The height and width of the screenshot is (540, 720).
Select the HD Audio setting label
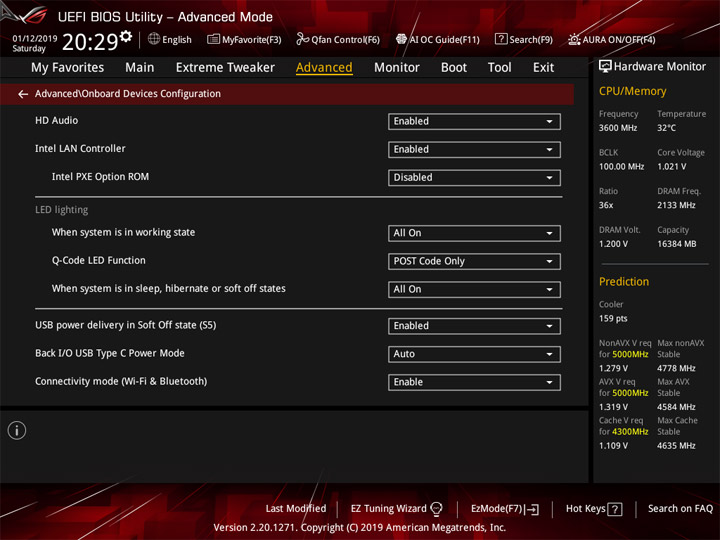coord(56,120)
